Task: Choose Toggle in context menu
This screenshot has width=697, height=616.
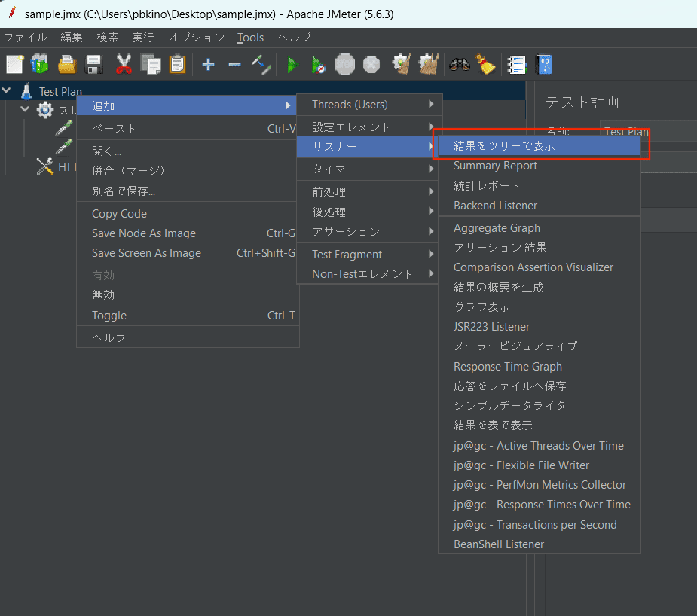Action: point(187,316)
